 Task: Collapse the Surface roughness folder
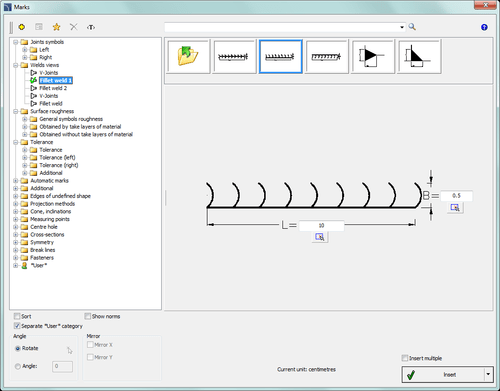point(16,111)
